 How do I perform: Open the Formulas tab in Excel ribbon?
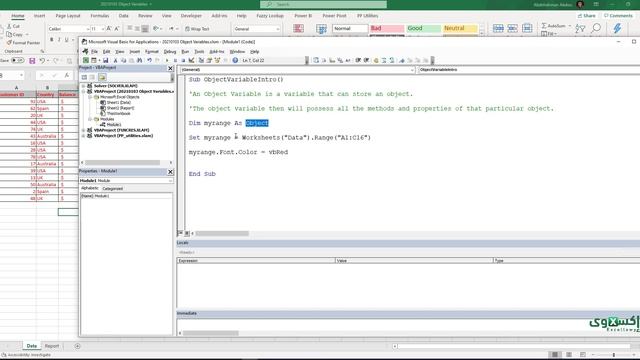click(100, 16)
